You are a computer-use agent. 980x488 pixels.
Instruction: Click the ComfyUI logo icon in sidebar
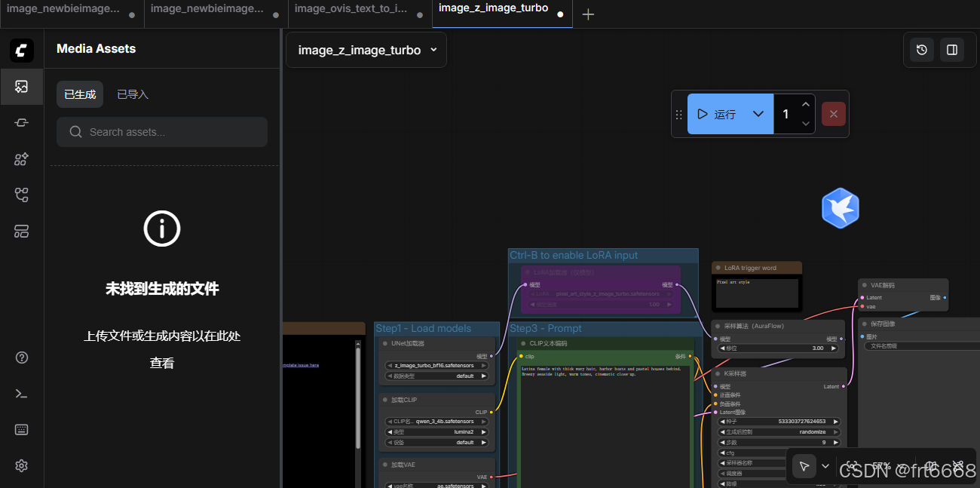coord(21,51)
